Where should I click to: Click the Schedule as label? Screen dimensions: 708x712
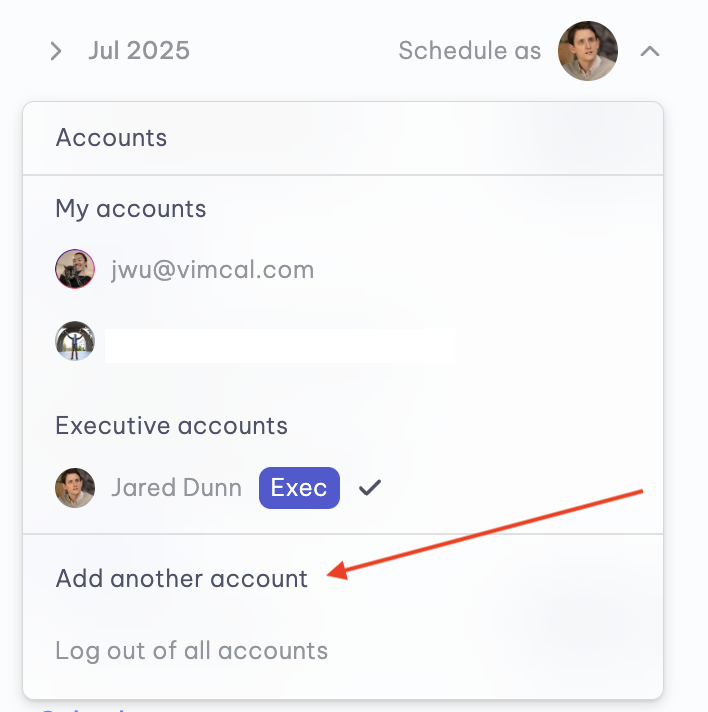469,50
